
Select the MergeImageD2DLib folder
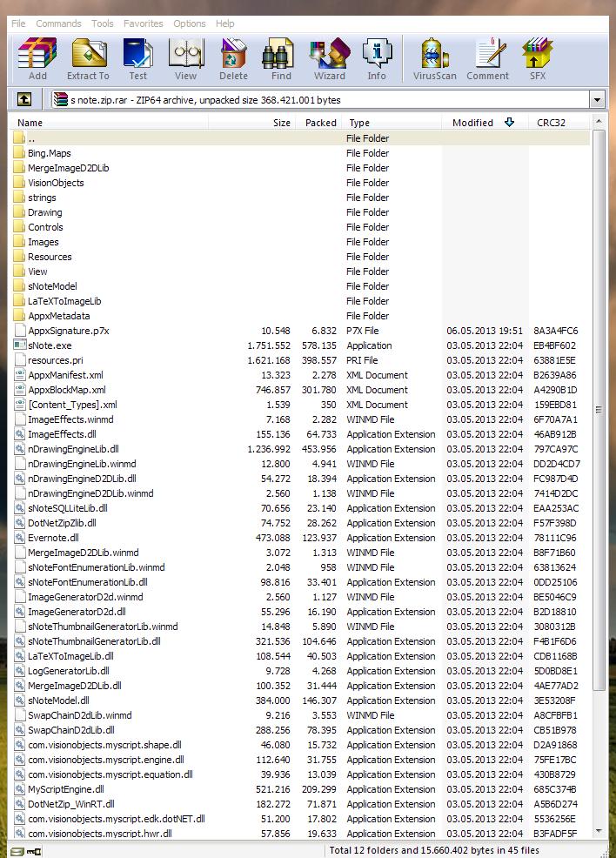tap(69, 168)
